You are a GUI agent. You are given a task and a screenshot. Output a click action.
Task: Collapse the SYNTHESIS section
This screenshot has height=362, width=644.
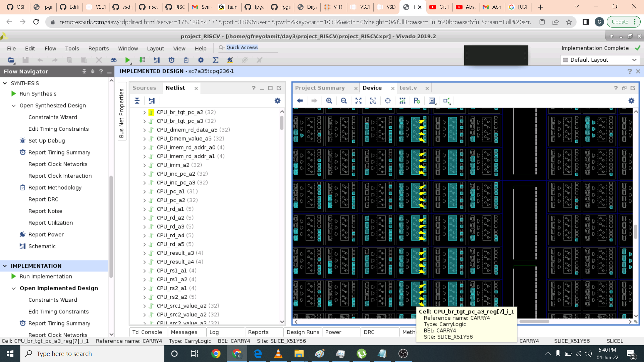click(5, 83)
